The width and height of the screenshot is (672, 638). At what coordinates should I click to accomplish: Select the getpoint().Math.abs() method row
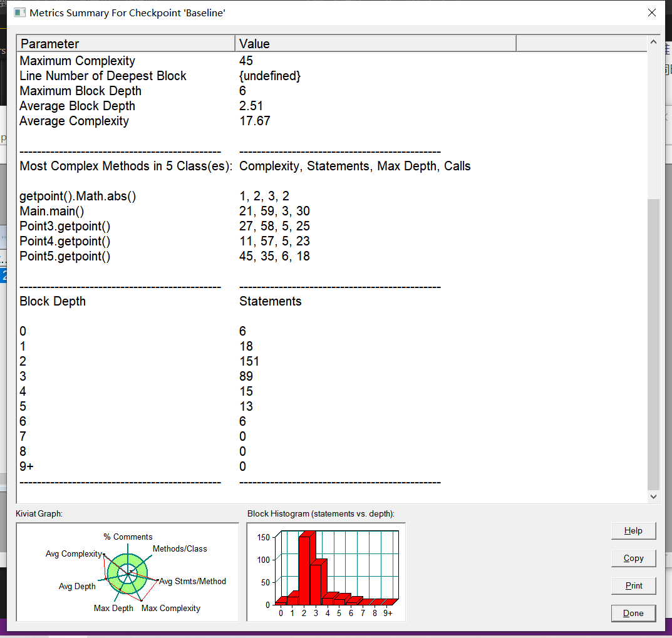point(332,196)
